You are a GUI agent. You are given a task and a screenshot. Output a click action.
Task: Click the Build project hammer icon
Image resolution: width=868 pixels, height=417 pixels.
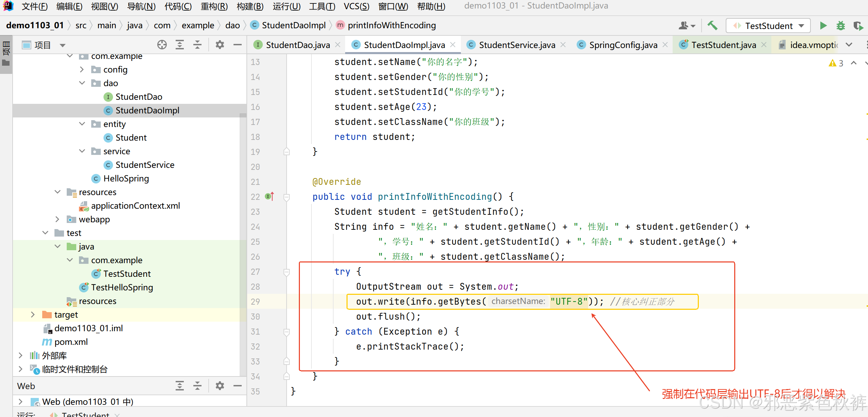point(712,26)
